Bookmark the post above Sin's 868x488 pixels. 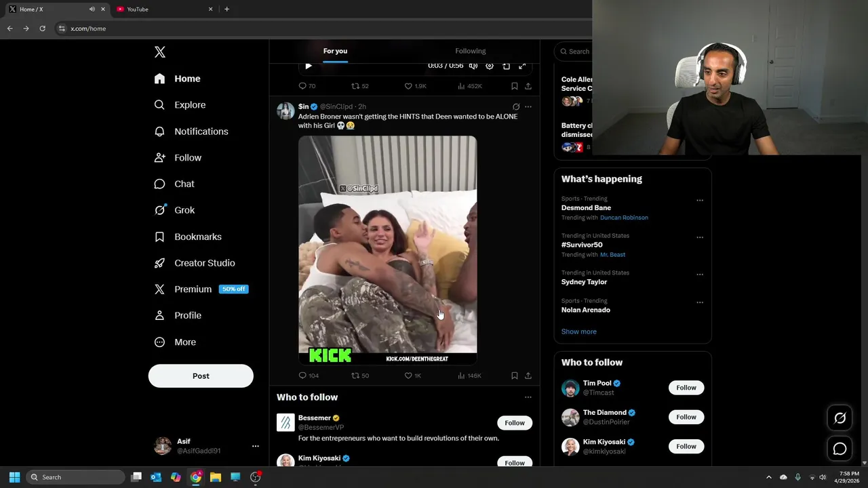tap(515, 86)
